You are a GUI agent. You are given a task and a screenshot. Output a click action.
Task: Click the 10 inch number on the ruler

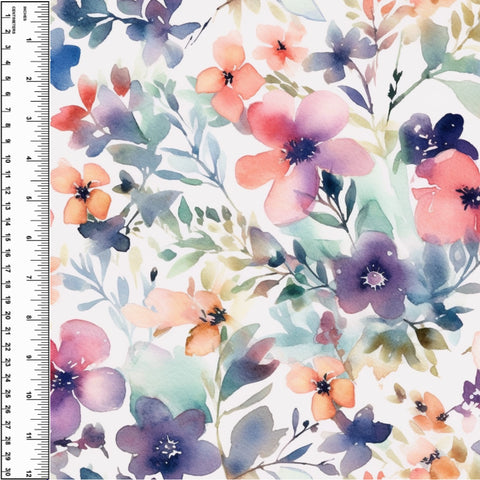(29, 396)
